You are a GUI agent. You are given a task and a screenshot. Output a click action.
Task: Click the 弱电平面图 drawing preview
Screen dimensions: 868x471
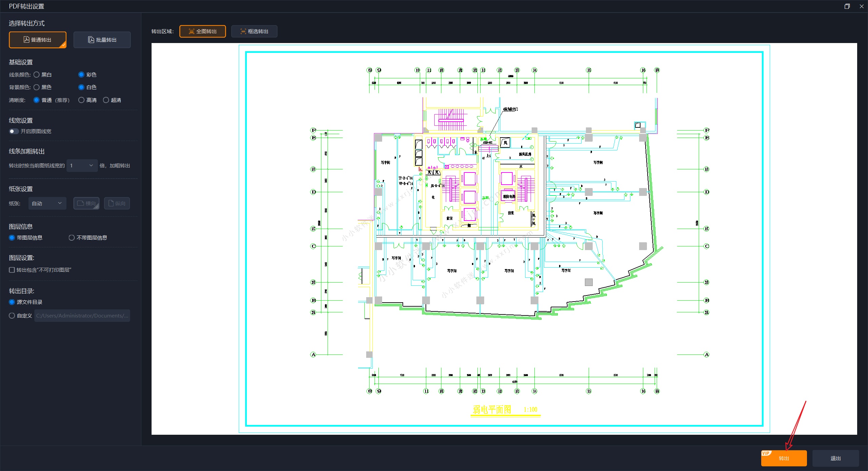click(504, 239)
